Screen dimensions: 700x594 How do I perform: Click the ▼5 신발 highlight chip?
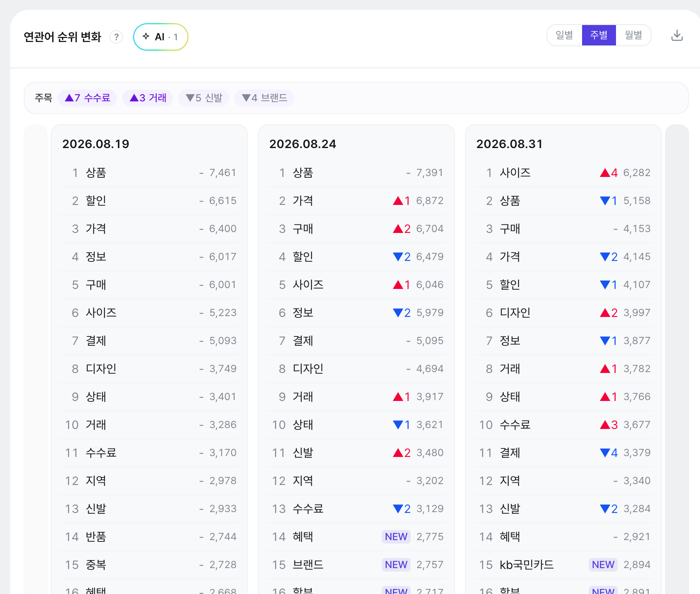click(204, 98)
